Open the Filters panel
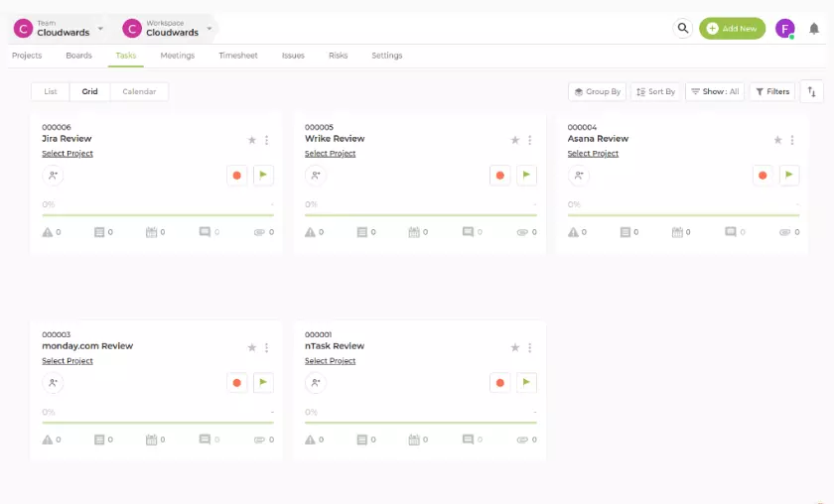 [772, 91]
